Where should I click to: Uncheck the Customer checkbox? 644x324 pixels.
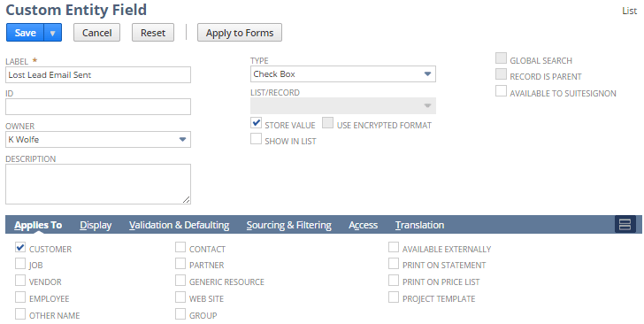(20, 247)
